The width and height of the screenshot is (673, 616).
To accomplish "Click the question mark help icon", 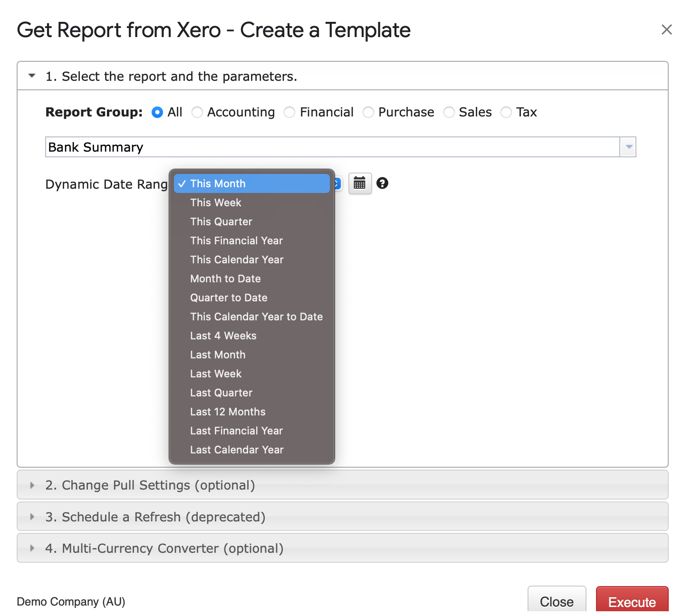I will tap(382, 183).
